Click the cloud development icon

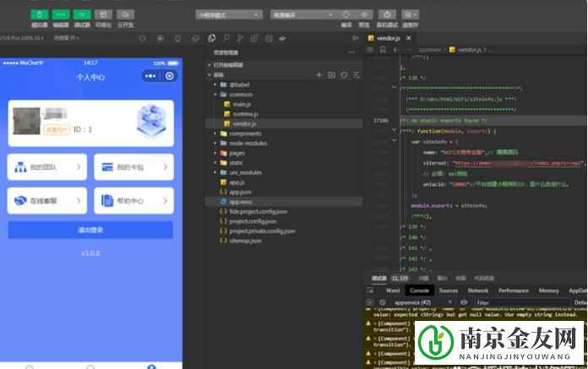coord(125,14)
